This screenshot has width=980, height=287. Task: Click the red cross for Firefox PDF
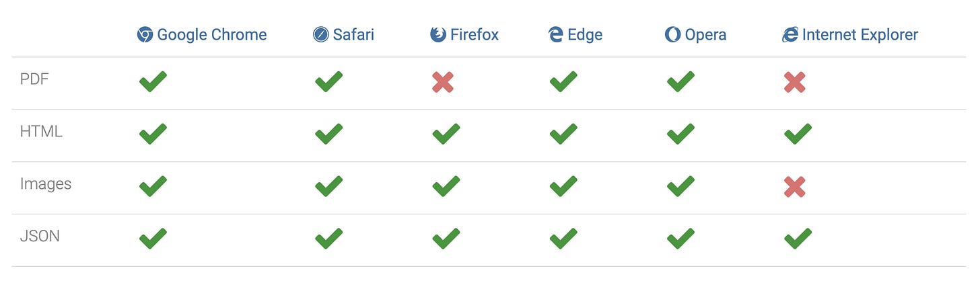click(x=443, y=82)
